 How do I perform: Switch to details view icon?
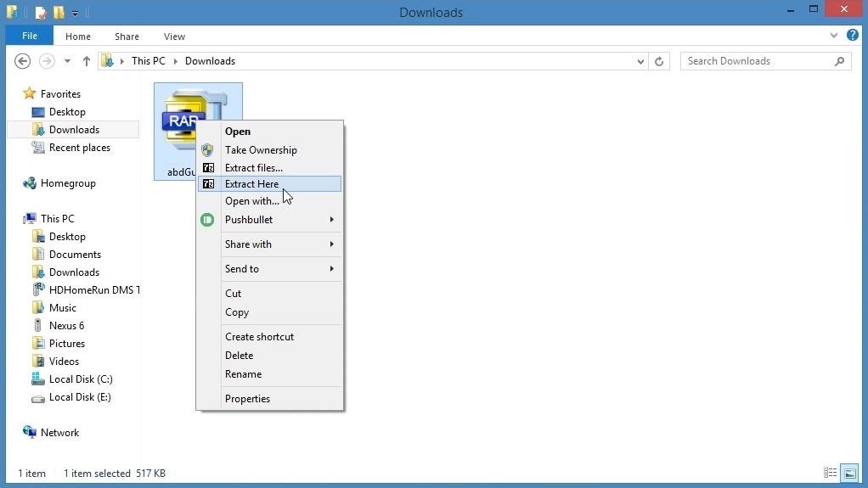coord(831,473)
